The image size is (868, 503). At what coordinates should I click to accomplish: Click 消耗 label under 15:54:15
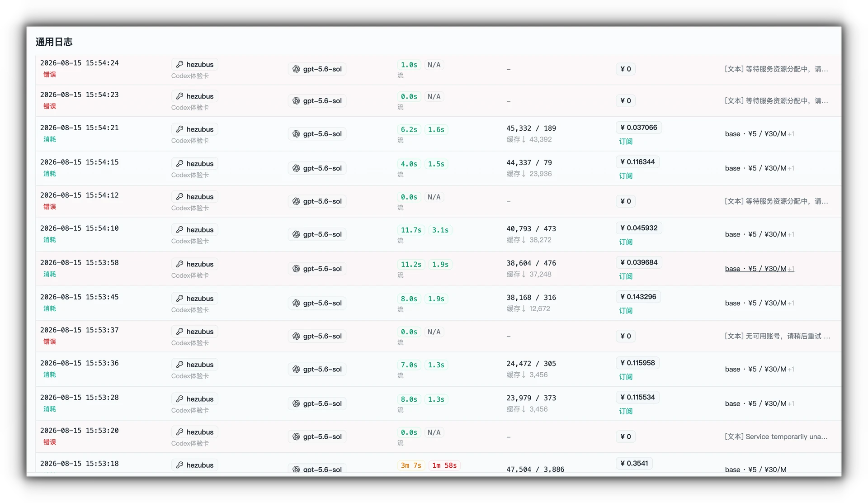[x=50, y=173]
